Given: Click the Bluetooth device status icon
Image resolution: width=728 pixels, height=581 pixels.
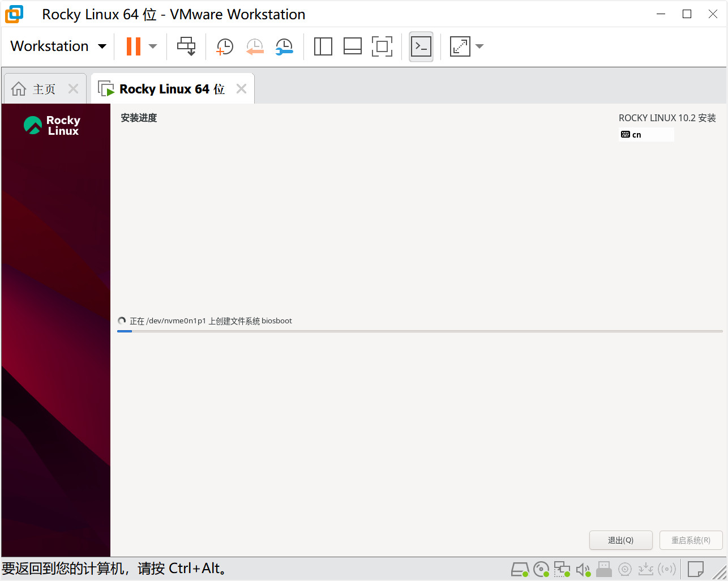Looking at the screenshot, I should pyautogui.click(x=667, y=569).
